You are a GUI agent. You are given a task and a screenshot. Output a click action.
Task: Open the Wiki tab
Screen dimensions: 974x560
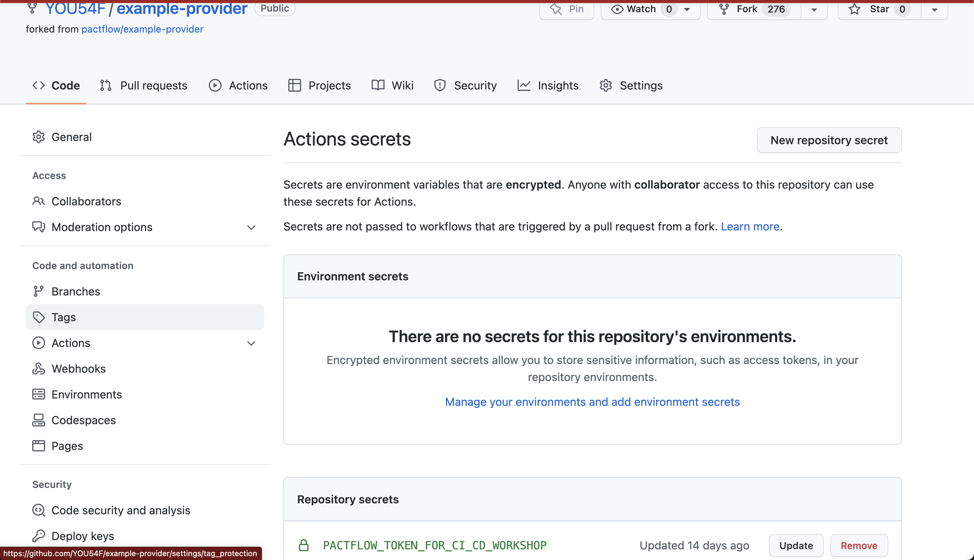402,85
